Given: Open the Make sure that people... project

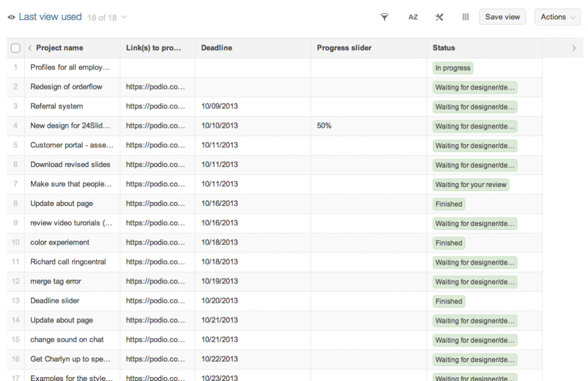Looking at the screenshot, I should click(71, 184).
